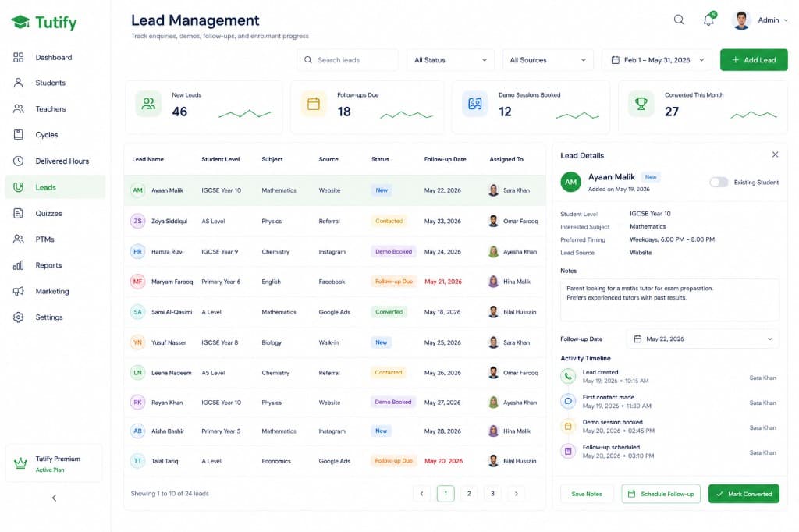Open Quizzes via its sidebar icon
This screenshot has height=532, width=799.
point(19,213)
